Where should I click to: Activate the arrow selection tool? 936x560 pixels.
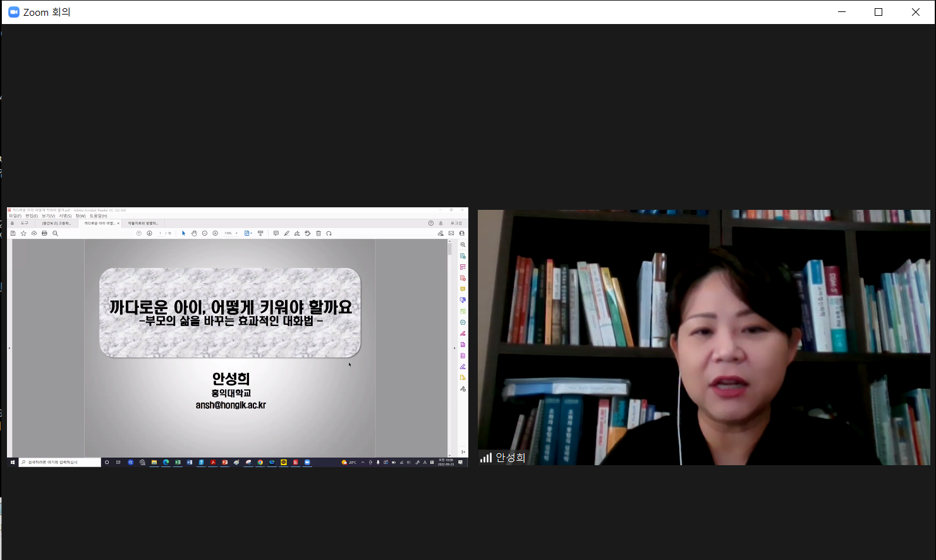[184, 233]
